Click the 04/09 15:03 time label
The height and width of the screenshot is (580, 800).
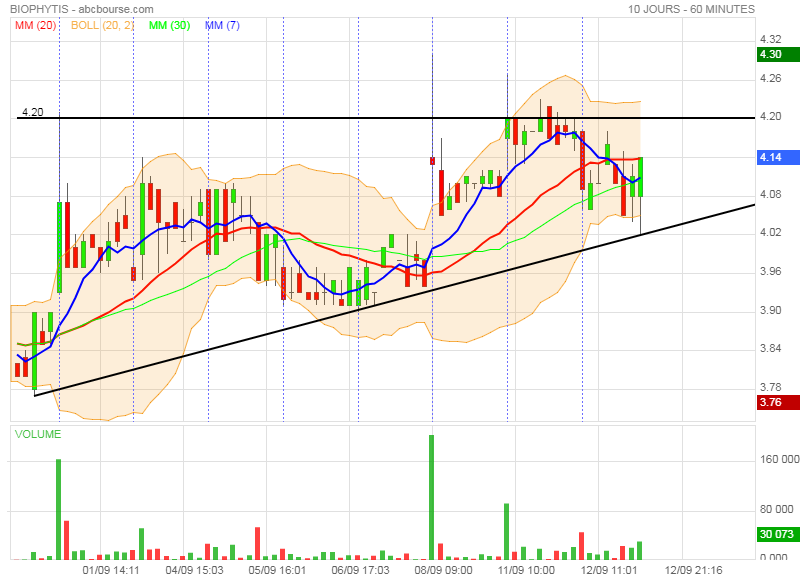point(194,570)
